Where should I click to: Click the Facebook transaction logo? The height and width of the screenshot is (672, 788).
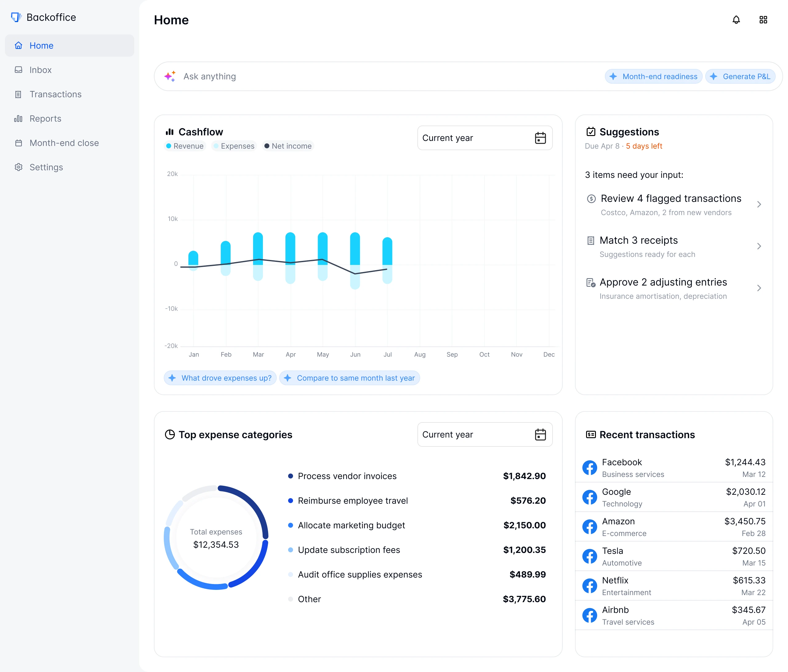point(589,467)
